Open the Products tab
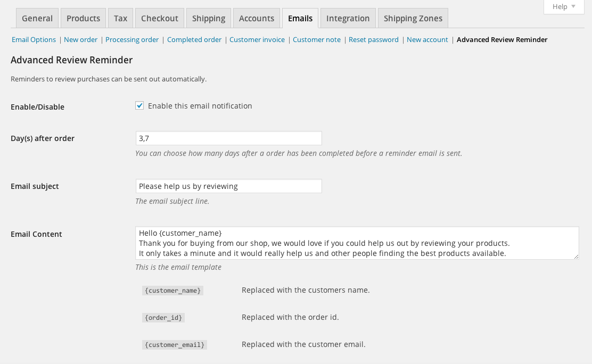This screenshot has width=592, height=364. point(83,18)
